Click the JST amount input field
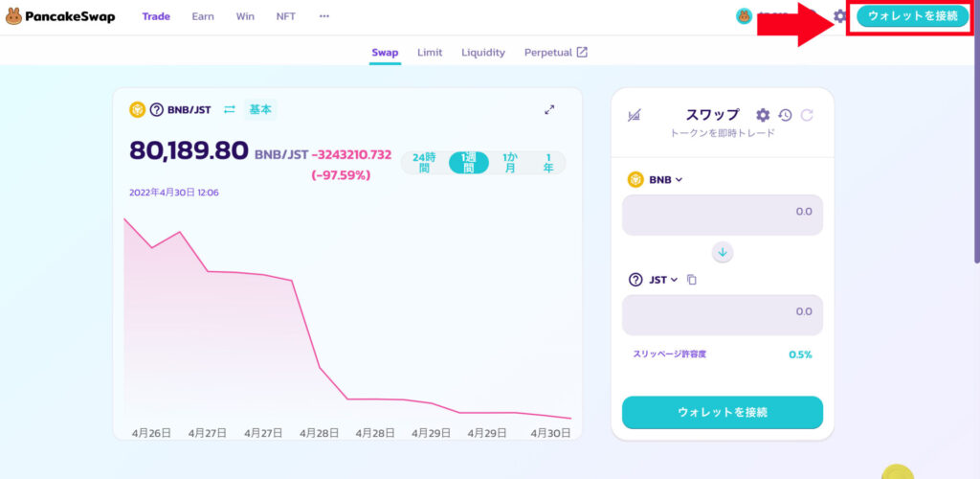Viewport: 980px width, 479px height. tap(722, 314)
